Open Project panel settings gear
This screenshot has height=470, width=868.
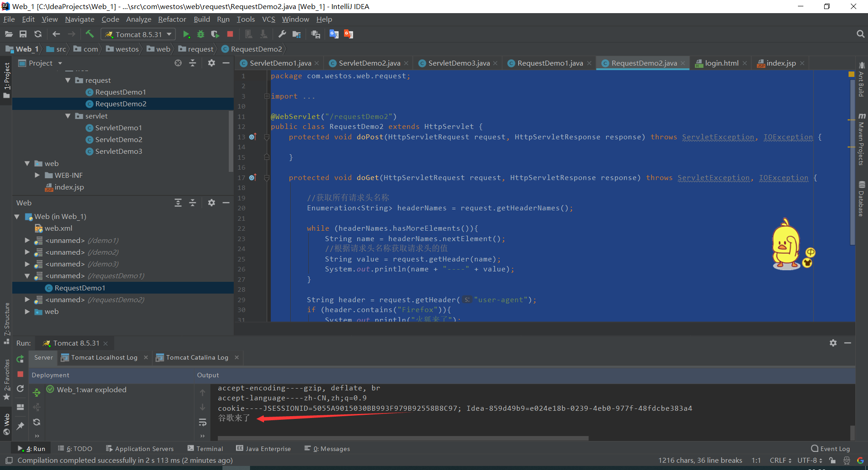(212, 63)
